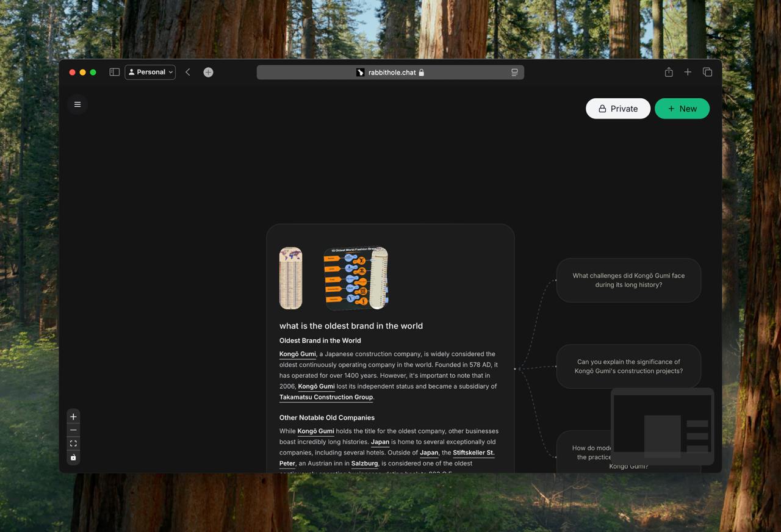Click the canvas minimap preview
Image resolution: width=781 pixels, height=532 pixels.
point(662,426)
